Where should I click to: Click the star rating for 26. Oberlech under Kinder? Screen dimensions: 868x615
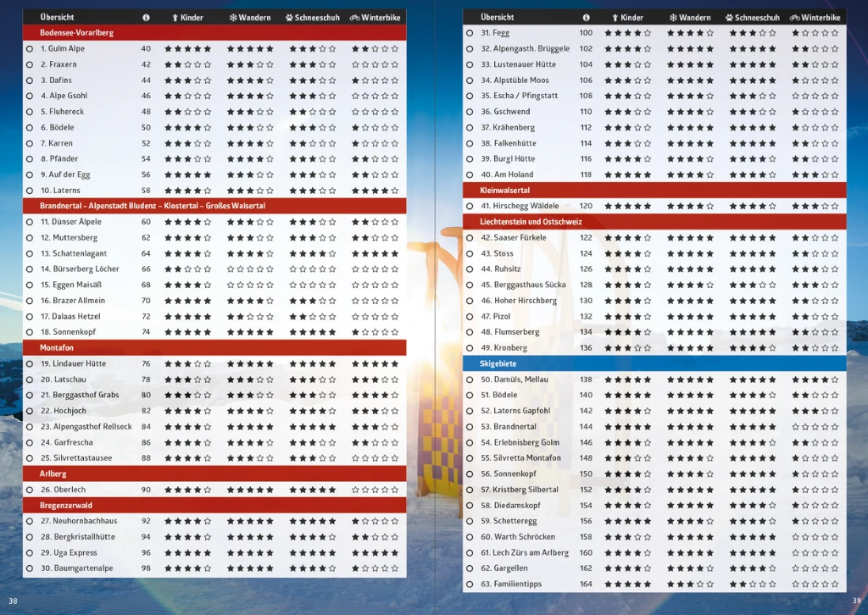pos(187,489)
